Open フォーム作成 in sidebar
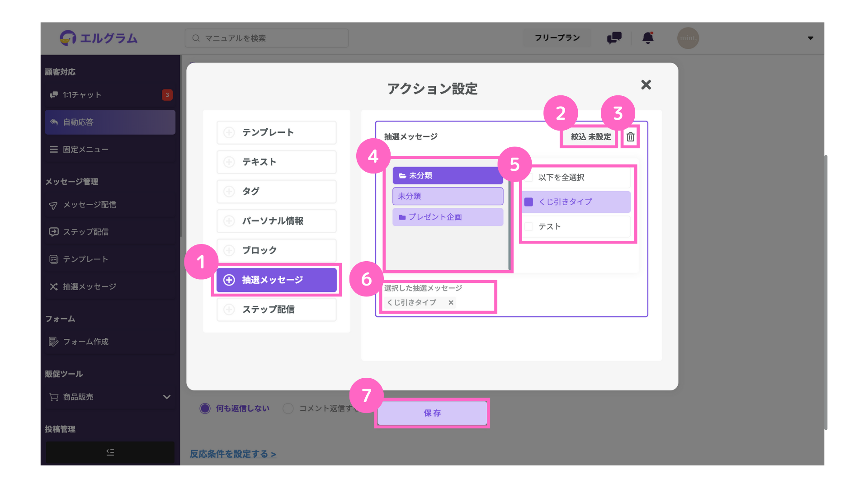The image size is (868, 488). pyautogui.click(x=110, y=342)
